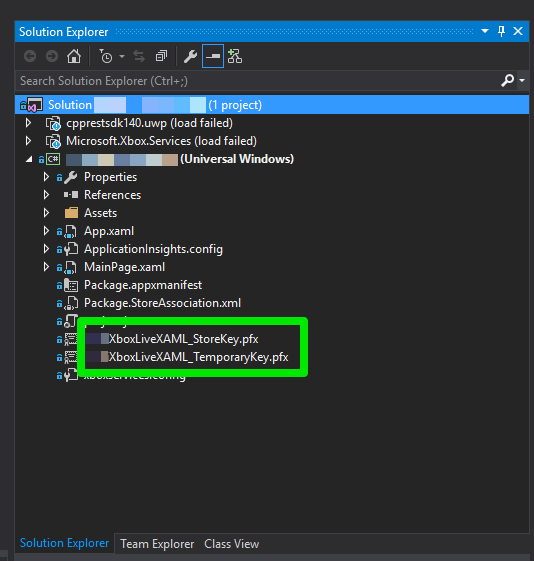This screenshot has width=534, height=561.
Task: Expand ApplicationInsights.config node
Action: [46, 249]
